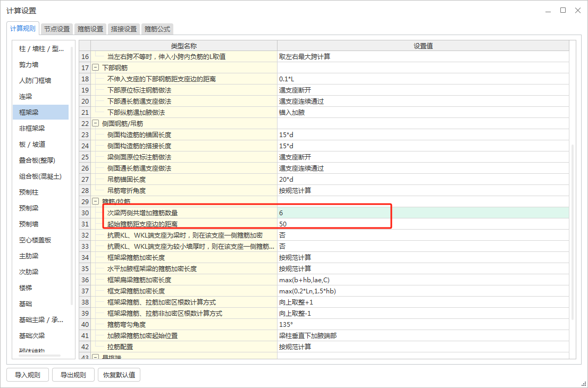Click the 导出规则 button
This screenshot has width=588, height=388.
click(x=73, y=375)
